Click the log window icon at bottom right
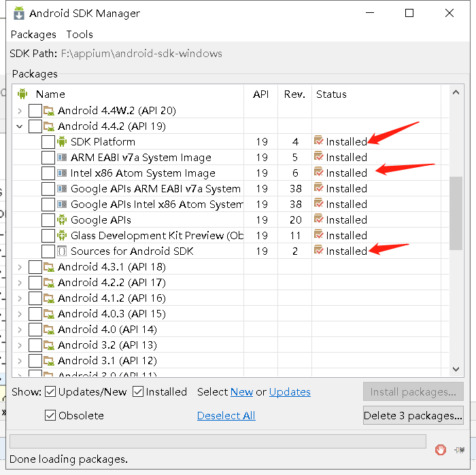This screenshot has height=475, width=476. click(x=459, y=450)
